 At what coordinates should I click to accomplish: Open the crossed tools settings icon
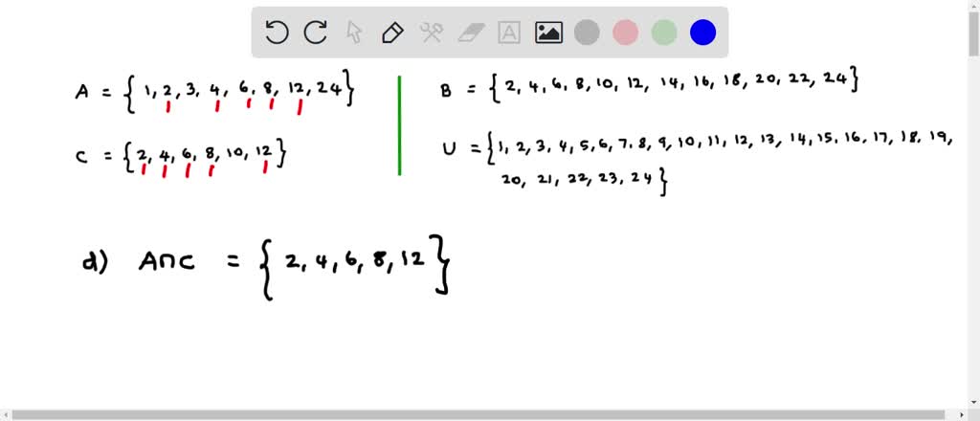(432, 33)
